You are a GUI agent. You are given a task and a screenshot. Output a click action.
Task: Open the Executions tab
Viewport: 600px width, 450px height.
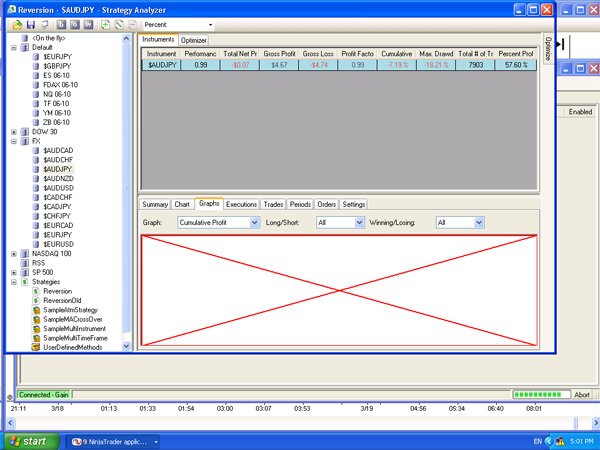tap(241, 204)
